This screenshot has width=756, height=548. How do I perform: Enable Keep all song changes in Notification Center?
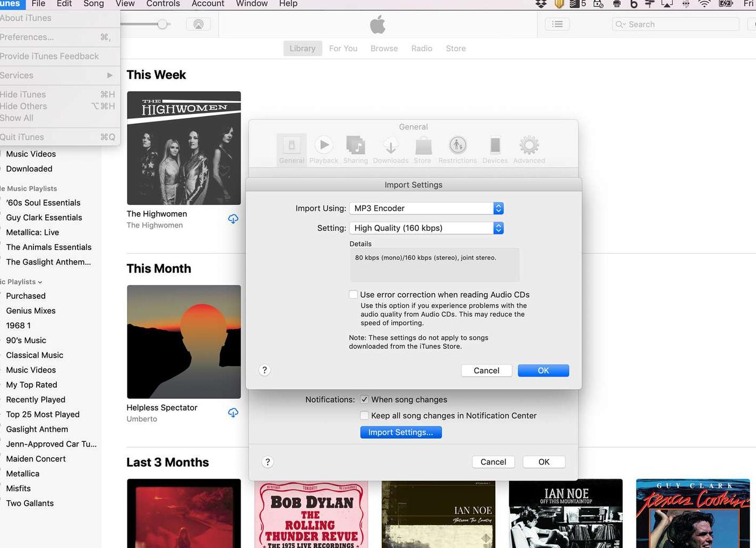pos(364,415)
